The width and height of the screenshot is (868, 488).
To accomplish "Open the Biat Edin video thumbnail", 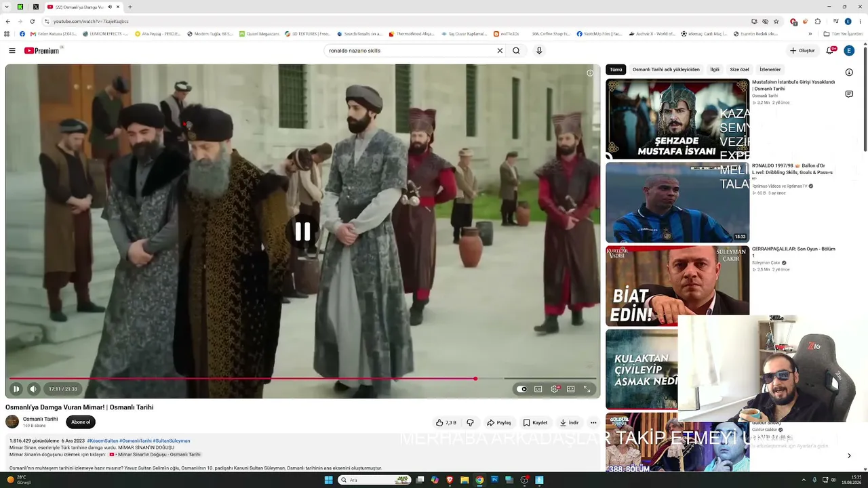I will 677,286.
